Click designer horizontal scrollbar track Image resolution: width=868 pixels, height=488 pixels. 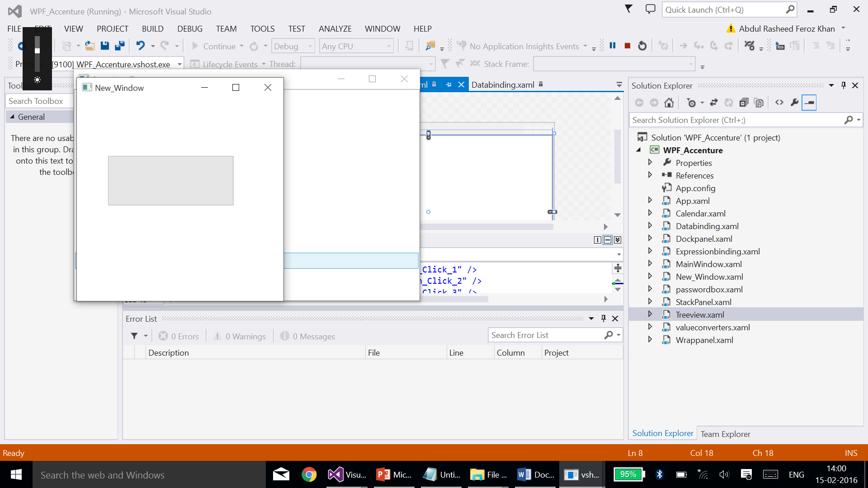click(x=486, y=227)
